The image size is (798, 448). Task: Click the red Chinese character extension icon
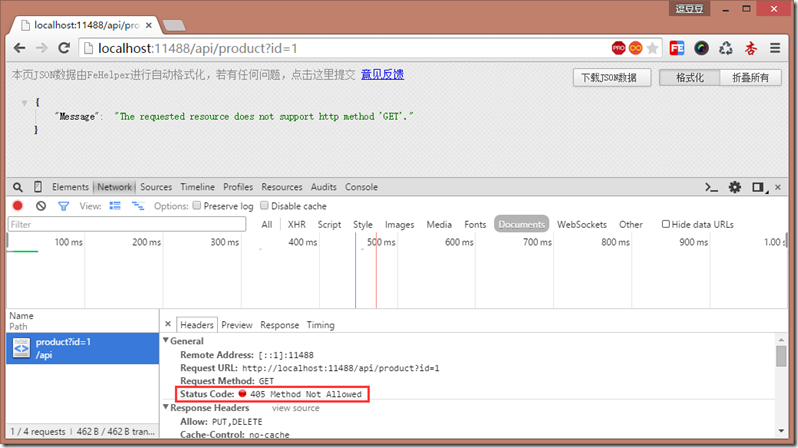tap(751, 48)
